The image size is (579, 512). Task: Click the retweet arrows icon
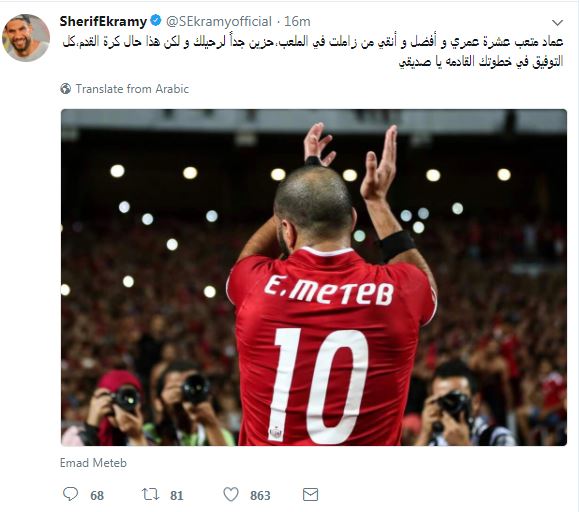[x=150, y=494]
